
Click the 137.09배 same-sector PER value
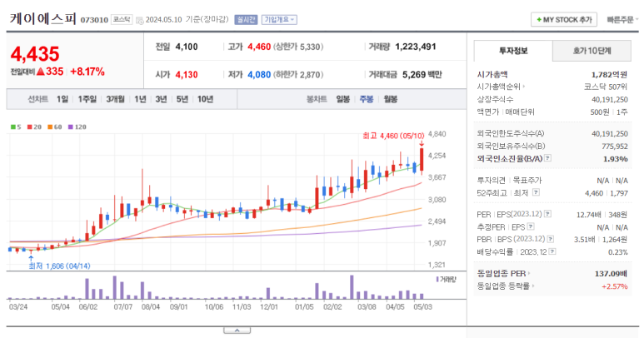point(611,274)
